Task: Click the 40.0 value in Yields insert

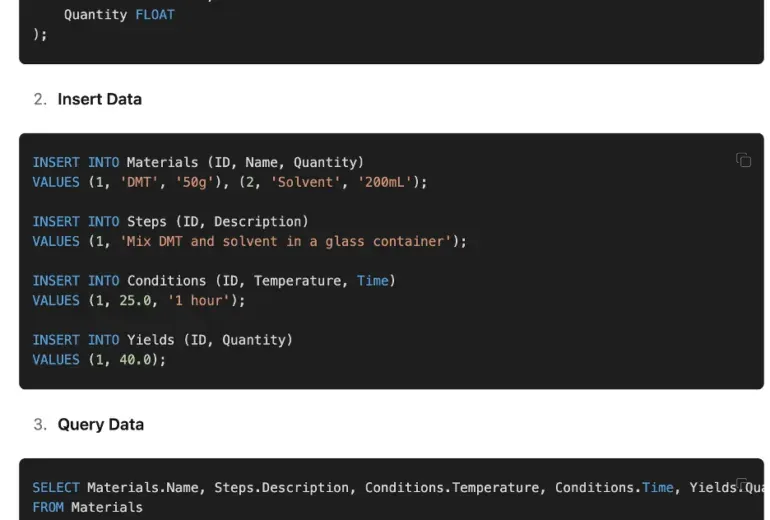Action: point(135,360)
